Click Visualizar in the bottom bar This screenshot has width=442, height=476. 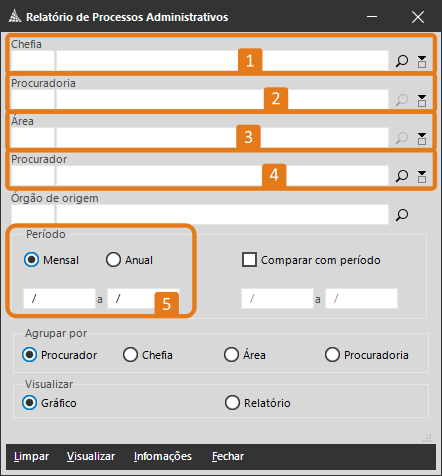click(91, 456)
